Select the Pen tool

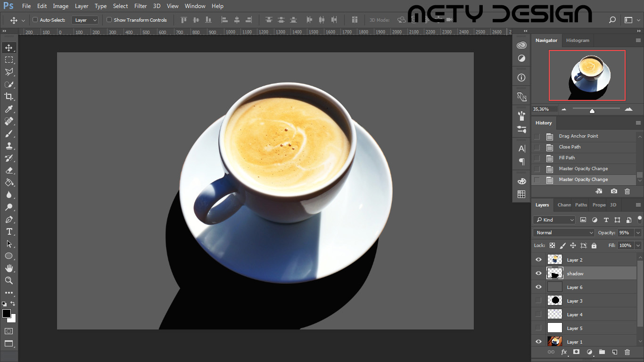[x=9, y=219]
